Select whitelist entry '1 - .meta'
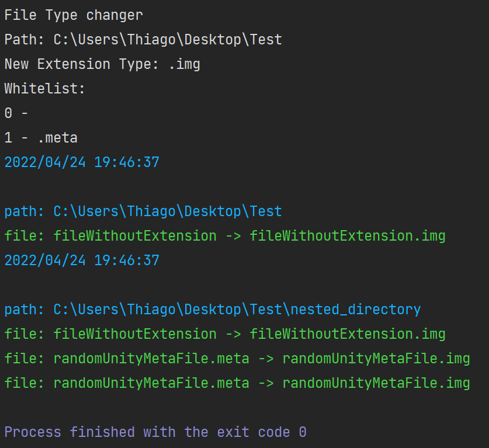 click(41, 138)
